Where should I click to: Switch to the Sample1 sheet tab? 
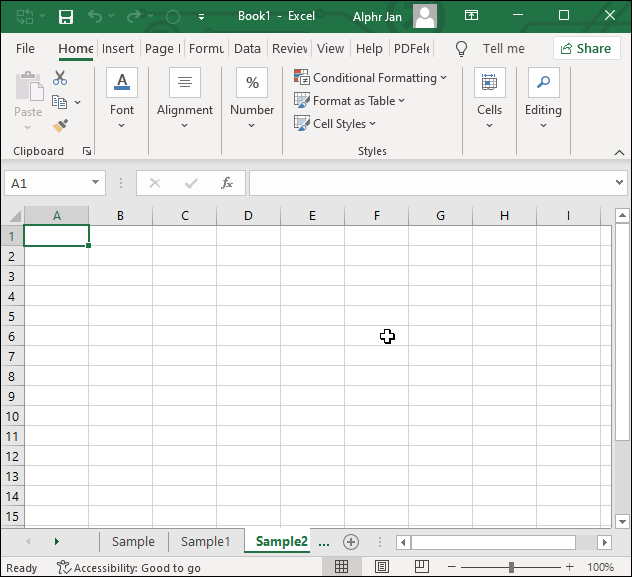coord(205,542)
